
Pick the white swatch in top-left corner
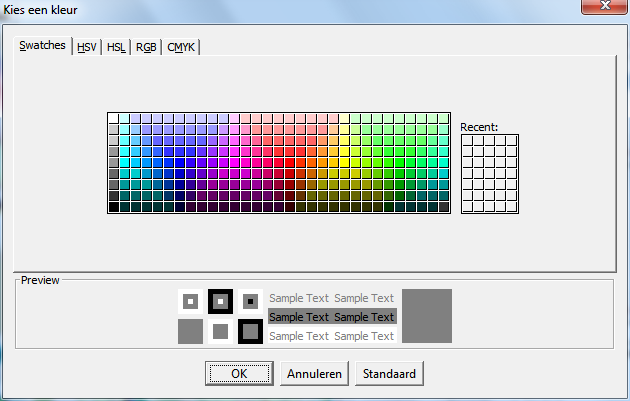click(113, 119)
